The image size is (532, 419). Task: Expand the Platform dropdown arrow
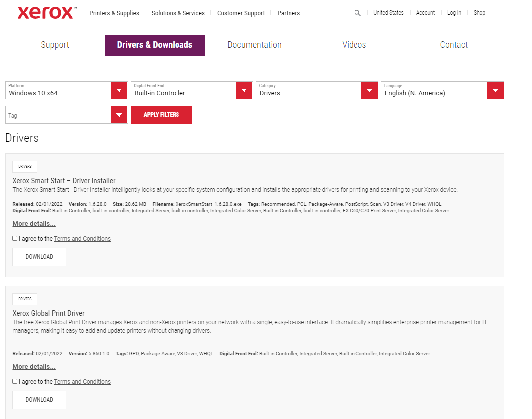[x=119, y=90]
